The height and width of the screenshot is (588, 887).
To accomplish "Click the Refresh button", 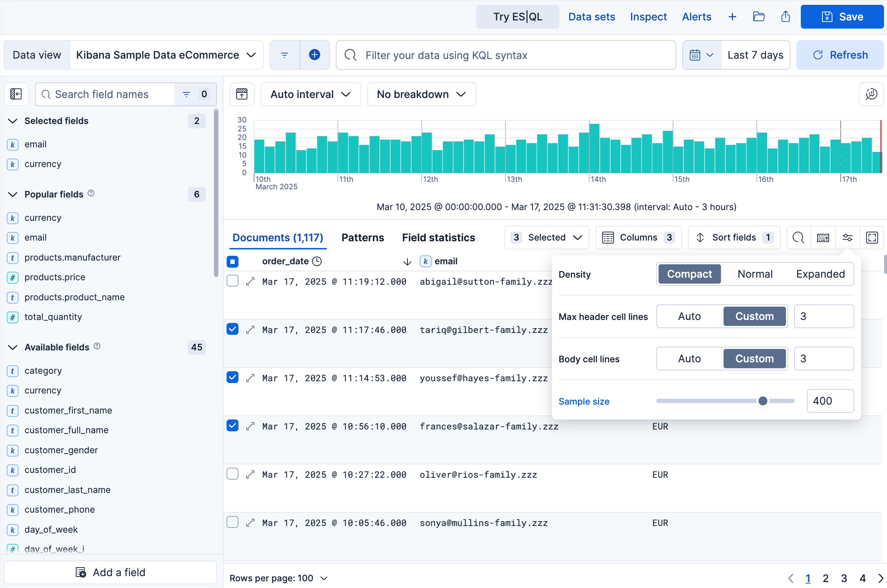I will pos(840,55).
